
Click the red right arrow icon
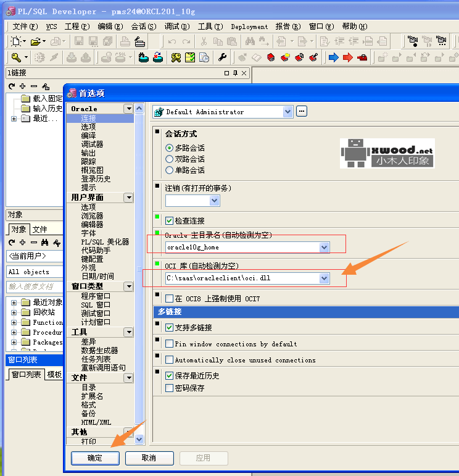point(348,57)
